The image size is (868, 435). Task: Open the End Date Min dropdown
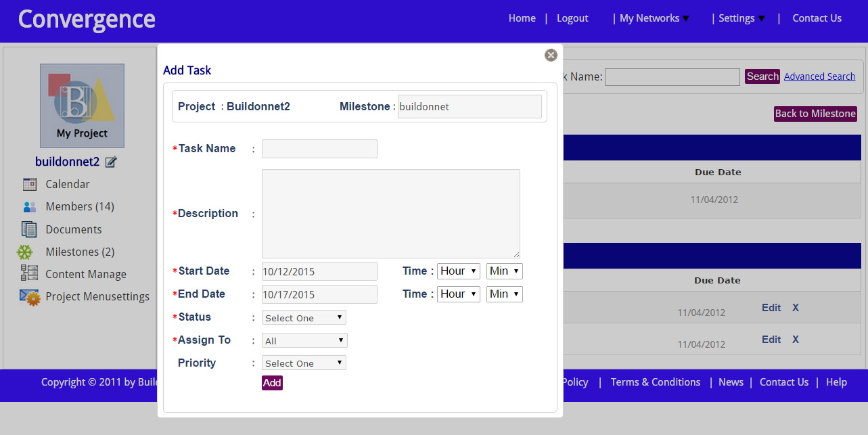(504, 294)
